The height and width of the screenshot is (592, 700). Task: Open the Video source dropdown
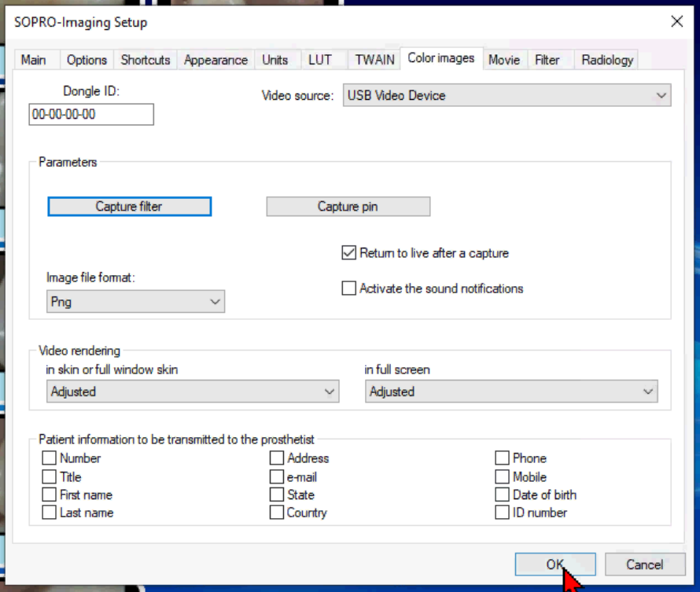click(507, 95)
